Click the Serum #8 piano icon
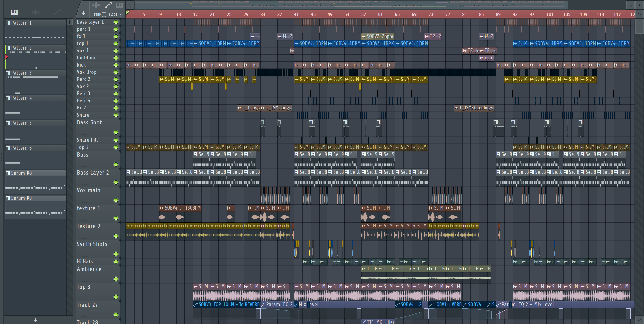This screenshot has width=644, height=324. [x=8, y=173]
